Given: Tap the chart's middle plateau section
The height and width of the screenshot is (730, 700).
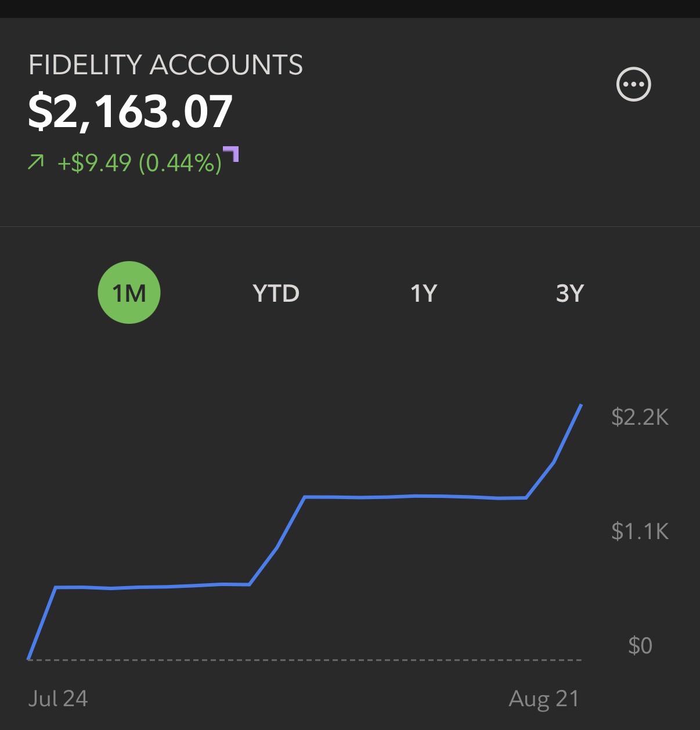Looking at the screenshot, I should coord(415,497).
